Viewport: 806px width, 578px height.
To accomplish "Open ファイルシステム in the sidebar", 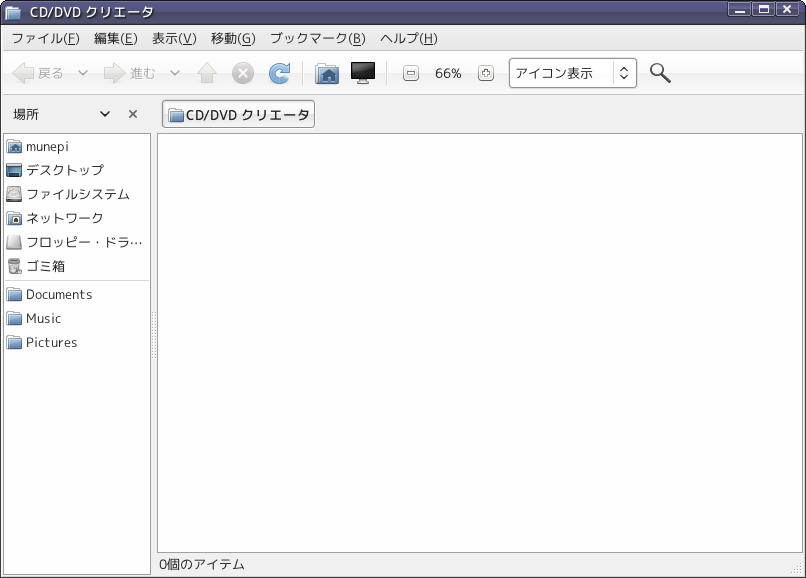I will click(x=77, y=194).
